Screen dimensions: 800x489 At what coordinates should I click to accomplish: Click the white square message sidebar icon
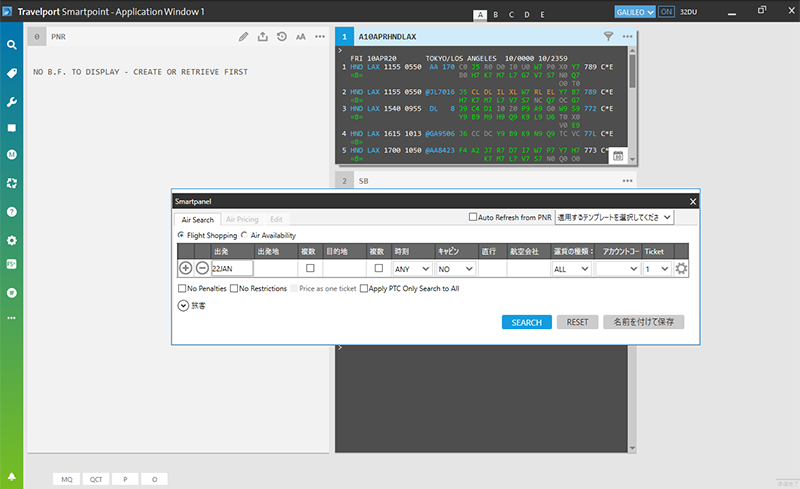(11, 128)
